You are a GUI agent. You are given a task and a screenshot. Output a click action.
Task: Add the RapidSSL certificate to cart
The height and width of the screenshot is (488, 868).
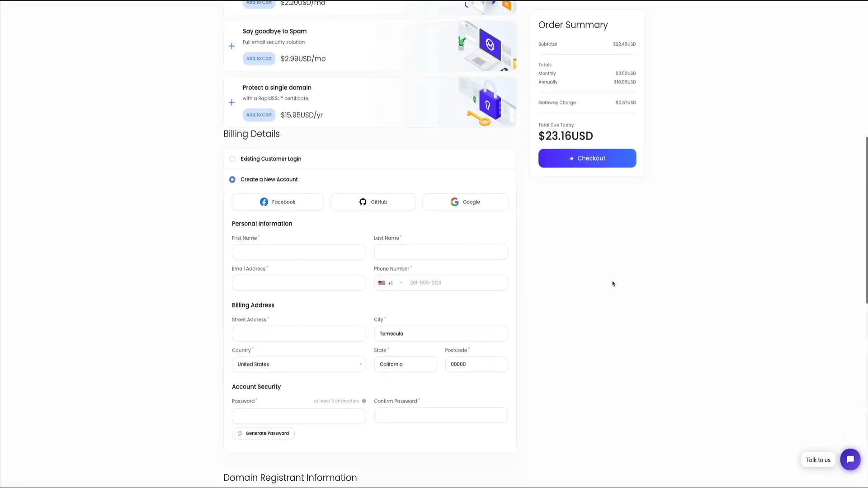click(259, 115)
